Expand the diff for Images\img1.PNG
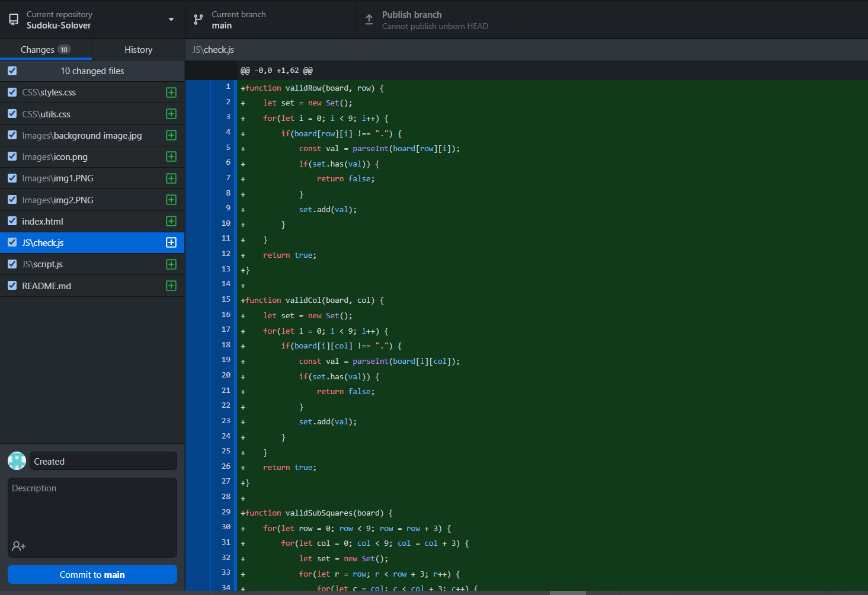868x595 pixels. [x=171, y=178]
